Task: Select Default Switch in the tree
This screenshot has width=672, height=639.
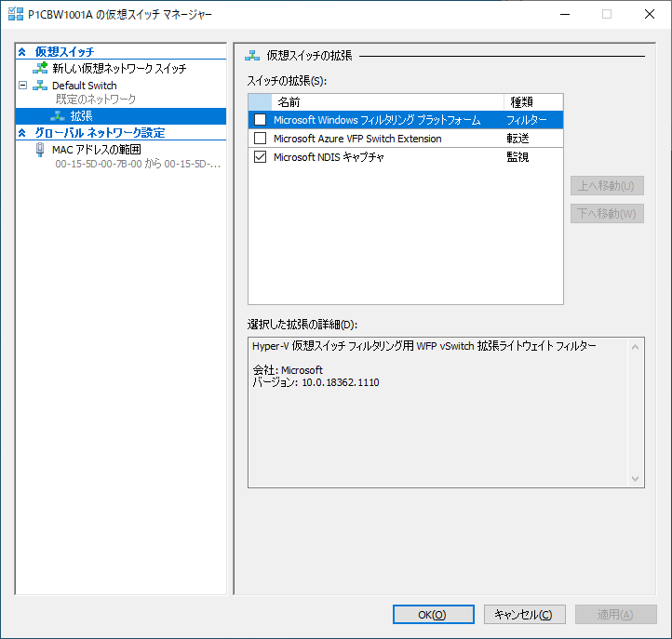Action: (85, 86)
